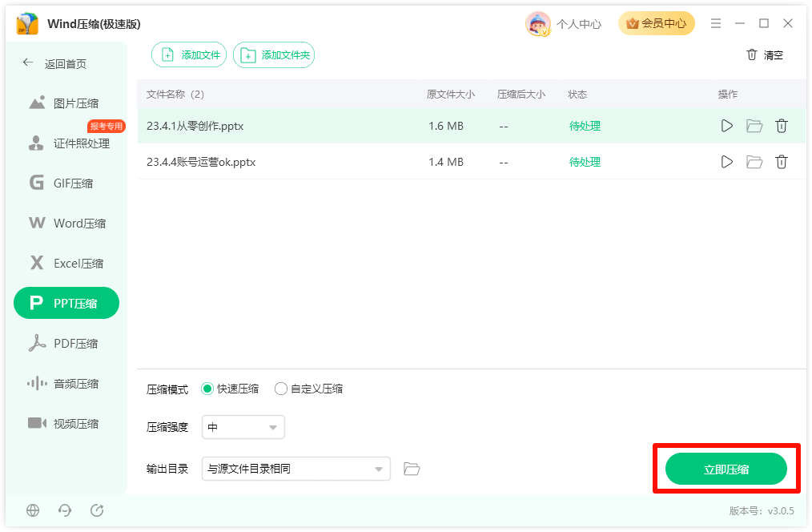Click the user avatar icon
Screen dimensions: 812x532
tap(537, 24)
